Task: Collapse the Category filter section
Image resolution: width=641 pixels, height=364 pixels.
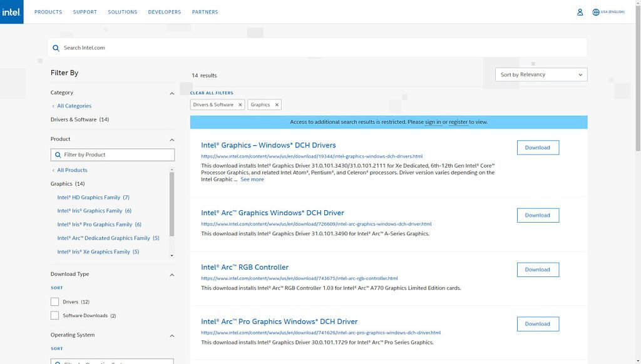Action: click(x=172, y=93)
